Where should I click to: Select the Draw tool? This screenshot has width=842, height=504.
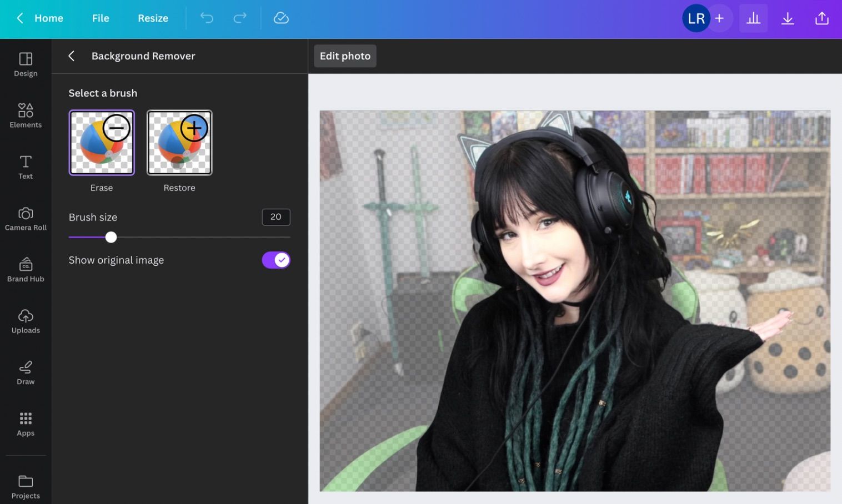click(x=26, y=372)
